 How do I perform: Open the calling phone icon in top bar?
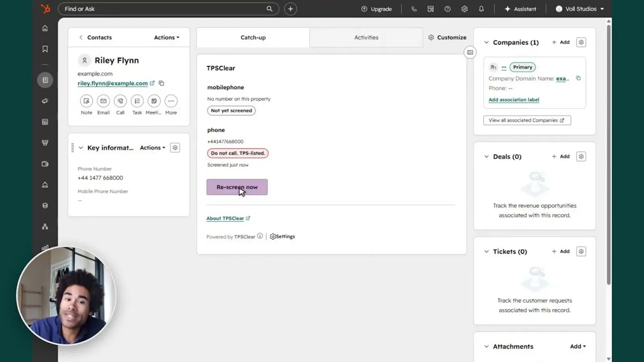coord(414,9)
